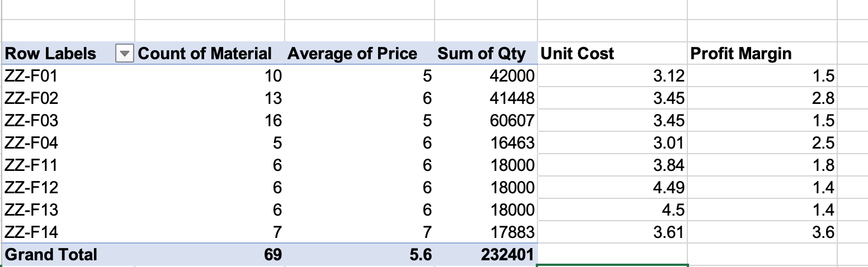
Task: Click count value 7 for ZZ-F14
Action: pos(277,232)
